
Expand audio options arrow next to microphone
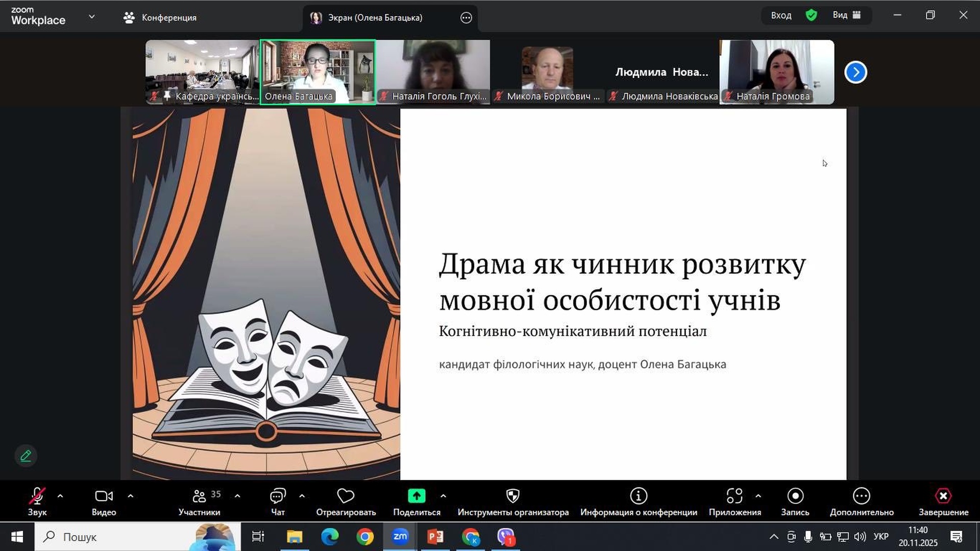(x=60, y=496)
